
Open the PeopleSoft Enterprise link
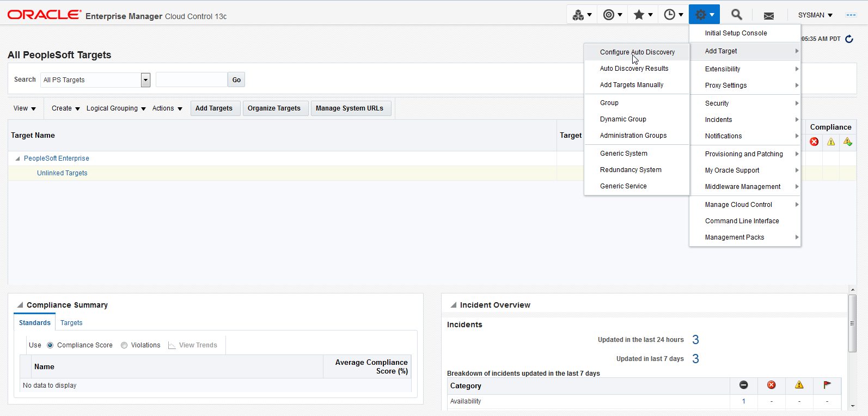(57, 158)
